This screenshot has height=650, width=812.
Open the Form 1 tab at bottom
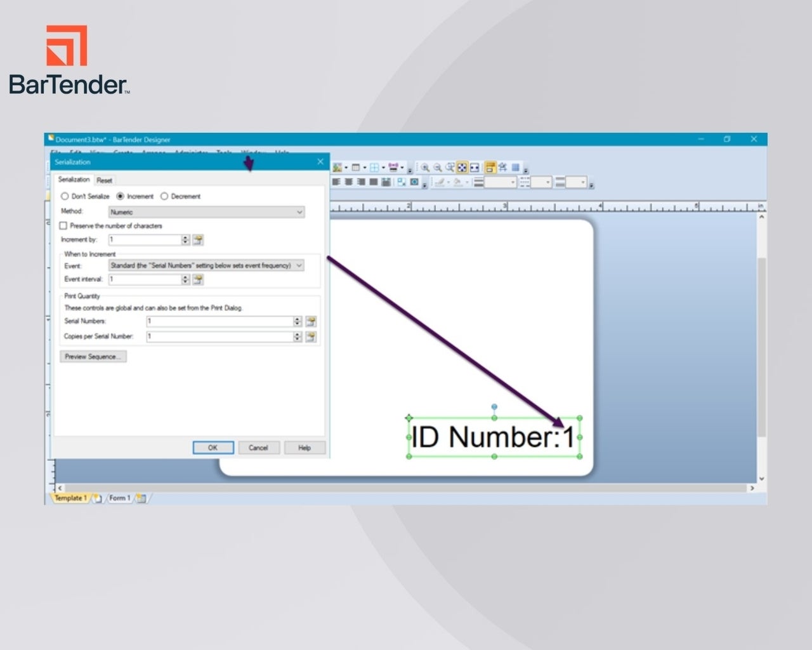click(x=119, y=498)
